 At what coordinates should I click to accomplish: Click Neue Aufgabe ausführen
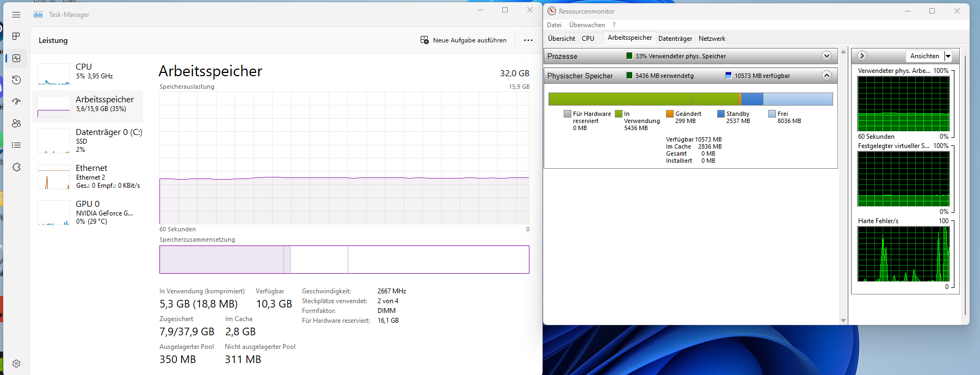pos(464,40)
